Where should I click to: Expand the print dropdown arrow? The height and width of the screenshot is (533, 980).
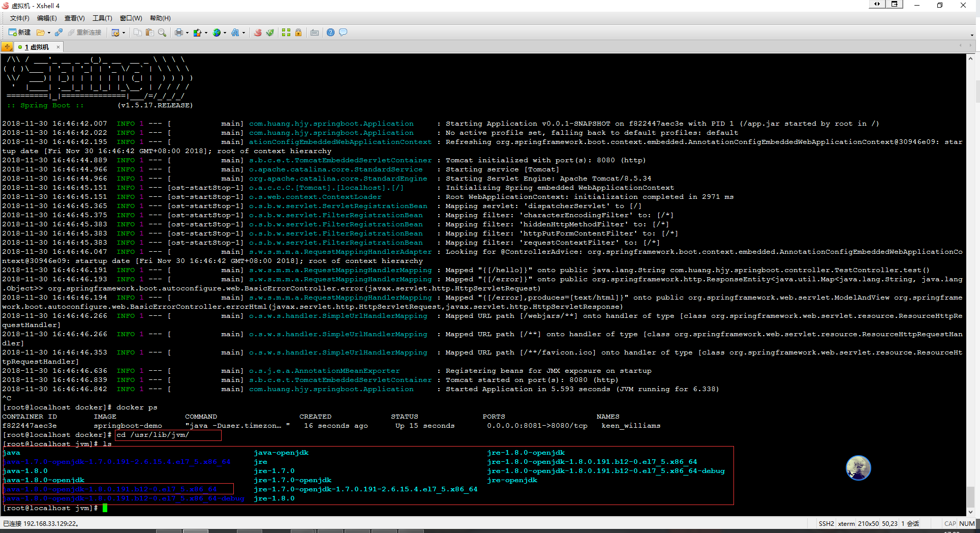(187, 33)
